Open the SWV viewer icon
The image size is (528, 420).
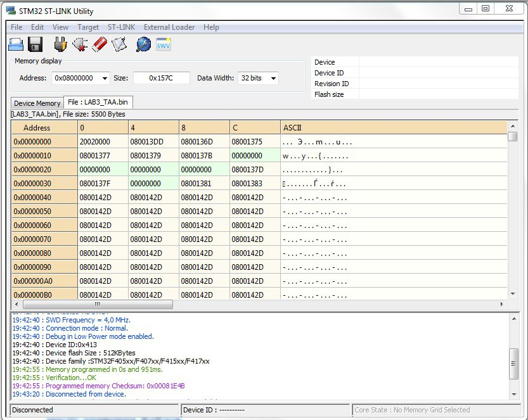[164, 44]
